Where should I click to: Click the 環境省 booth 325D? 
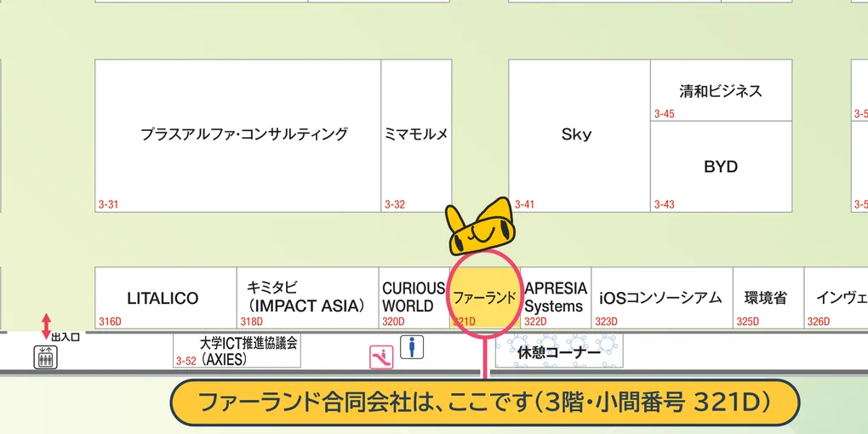click(x=768, y=298)
